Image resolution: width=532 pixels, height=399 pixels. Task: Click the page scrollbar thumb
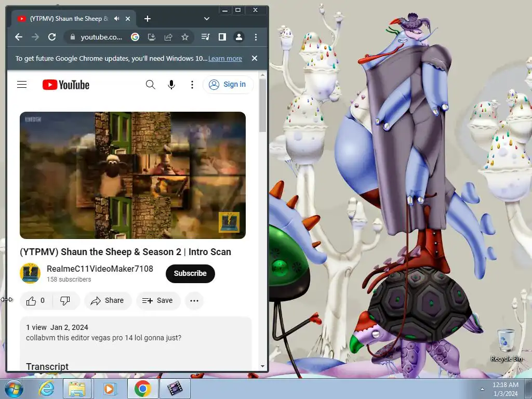click(262, 105)
